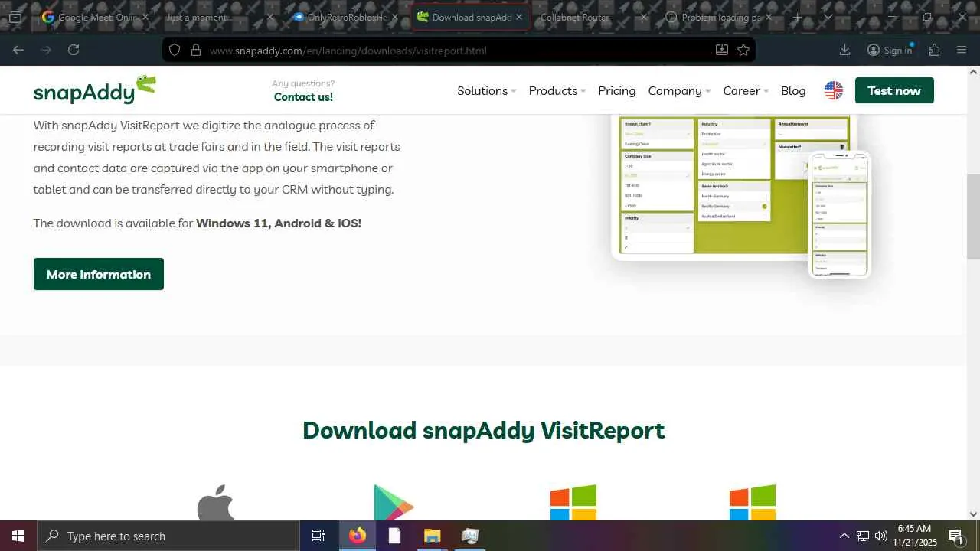Switch to the Collabnet Router tab

[x=582, y=17]
